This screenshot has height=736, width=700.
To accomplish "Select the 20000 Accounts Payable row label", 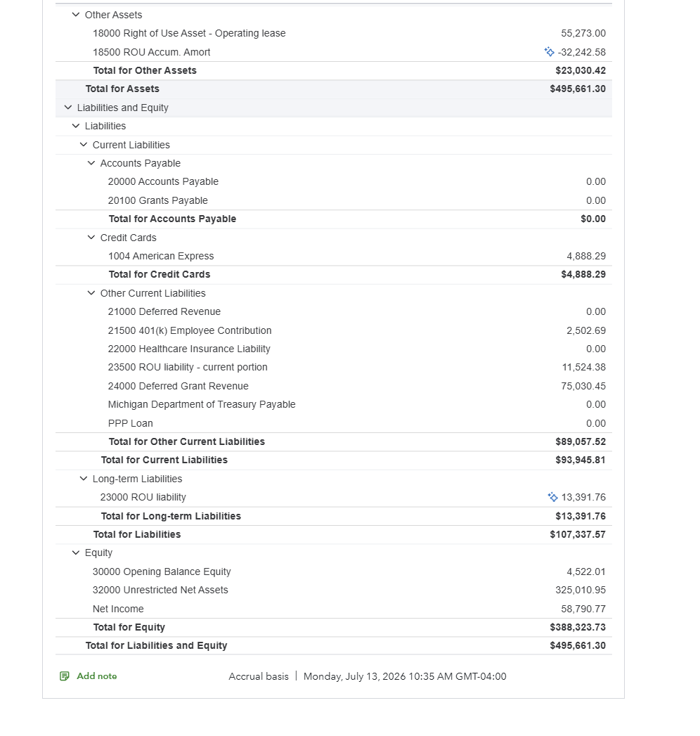I will pos(163,181).
